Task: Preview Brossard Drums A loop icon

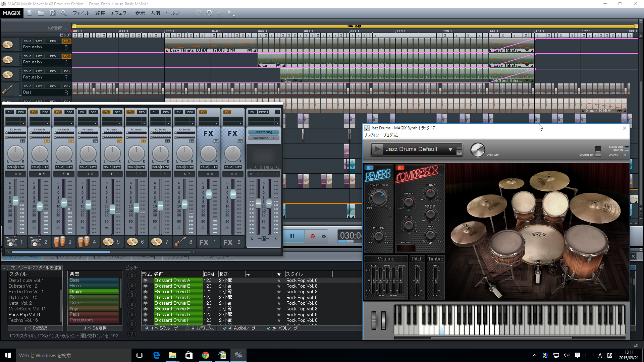Action: 145,280
